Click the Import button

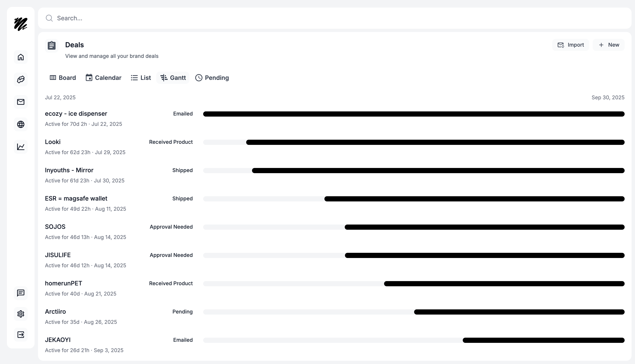click(x=571, y=45)
